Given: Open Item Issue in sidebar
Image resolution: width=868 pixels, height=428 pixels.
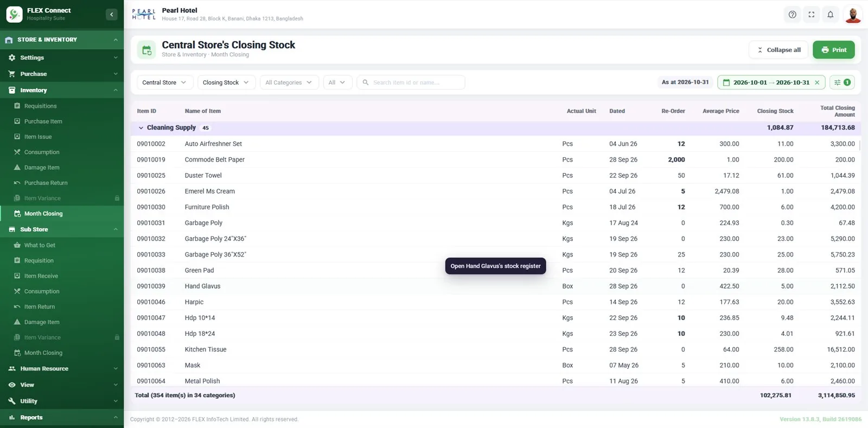Looking at the screenshot, I should coord(62,137).
